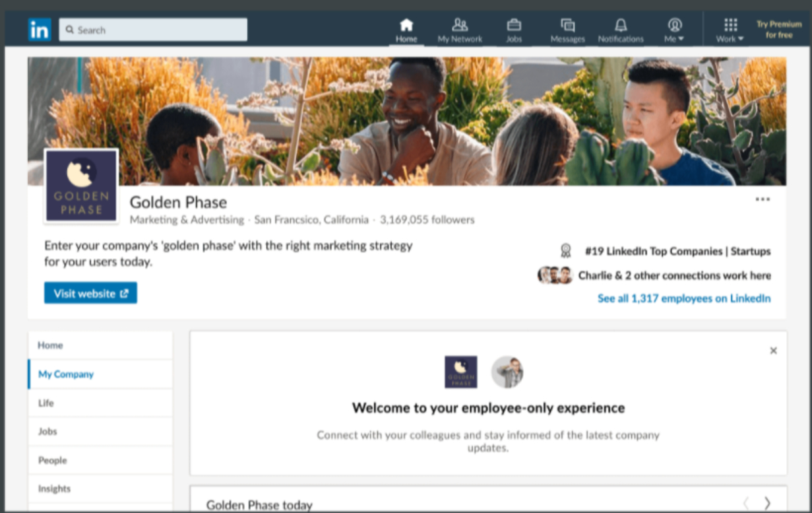The image size is (812, 513).
Task: Open the Jobs icon in the navbar
Action: (x=514, y=29)
